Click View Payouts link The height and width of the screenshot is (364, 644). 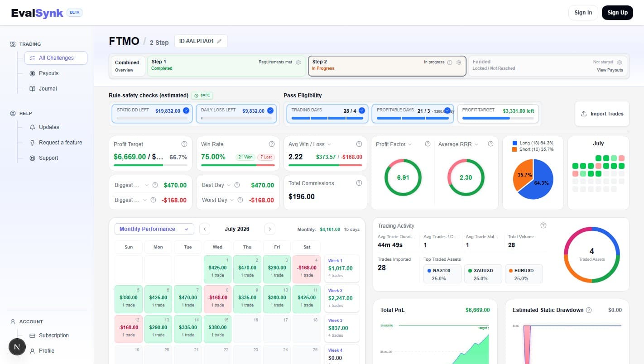610,70
